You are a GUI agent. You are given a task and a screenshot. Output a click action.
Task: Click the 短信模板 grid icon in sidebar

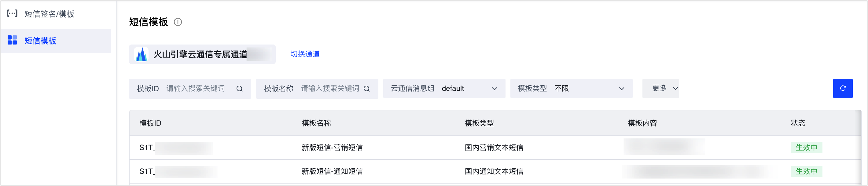[x=12, y=40]
